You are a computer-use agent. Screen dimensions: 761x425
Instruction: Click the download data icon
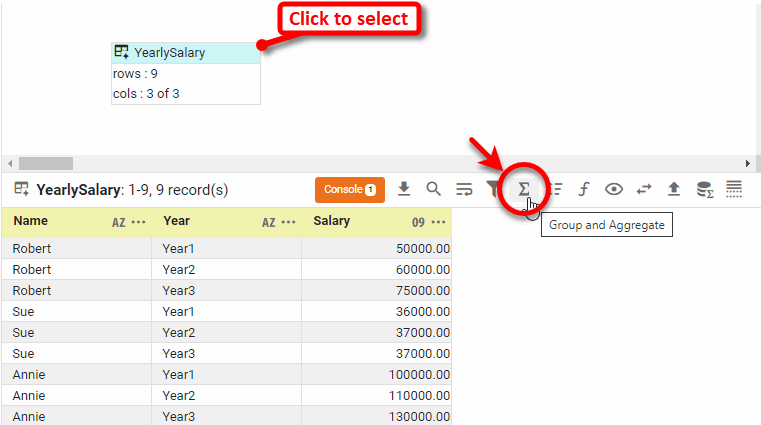[x=404, y=189]
